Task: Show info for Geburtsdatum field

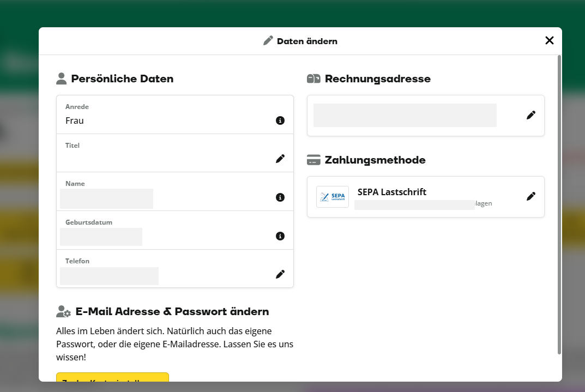Action: [280, 236]
